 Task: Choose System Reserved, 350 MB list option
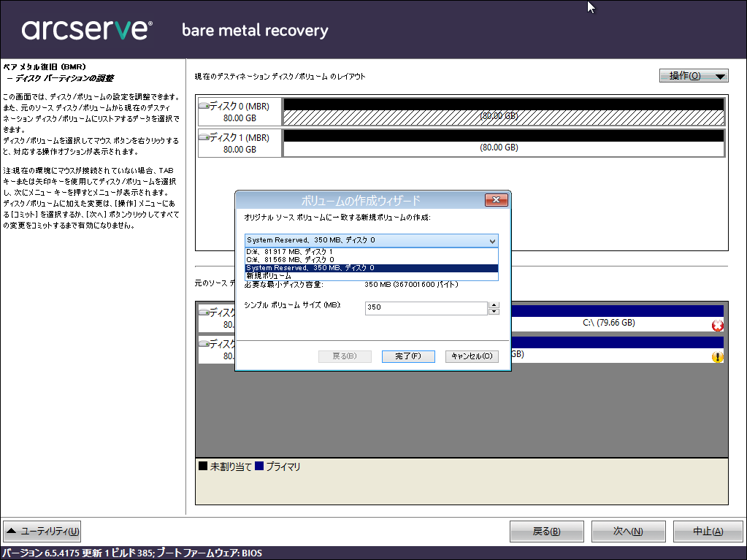372,268
